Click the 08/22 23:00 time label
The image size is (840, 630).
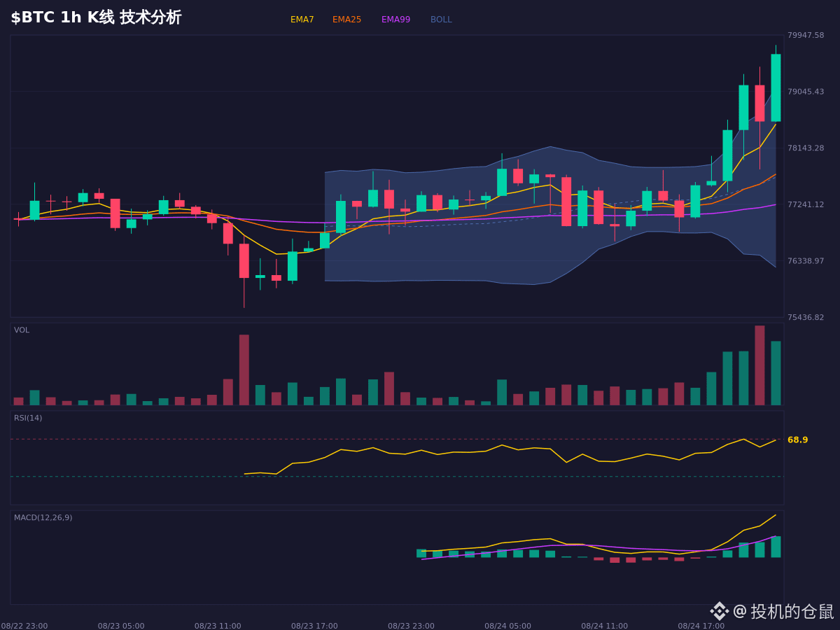pos(24,626)
